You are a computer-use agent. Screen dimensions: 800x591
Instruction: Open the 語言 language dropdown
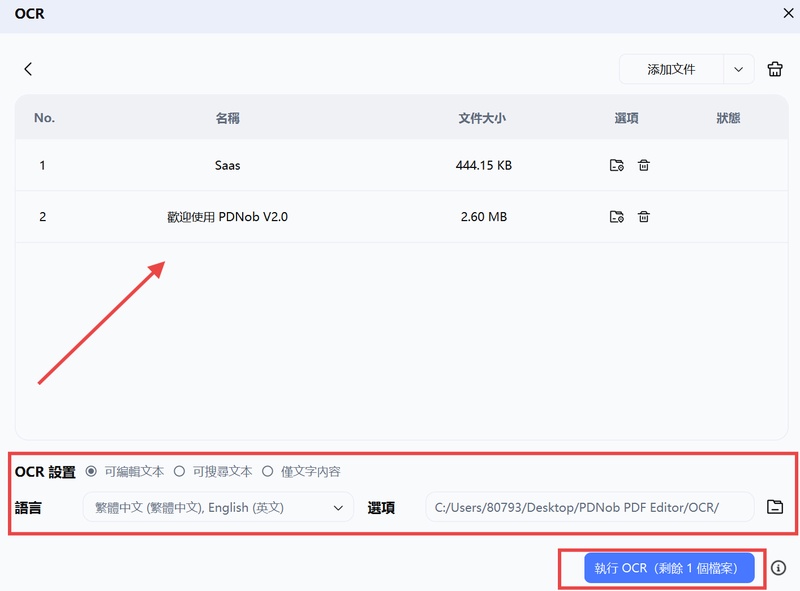point(218,507)
